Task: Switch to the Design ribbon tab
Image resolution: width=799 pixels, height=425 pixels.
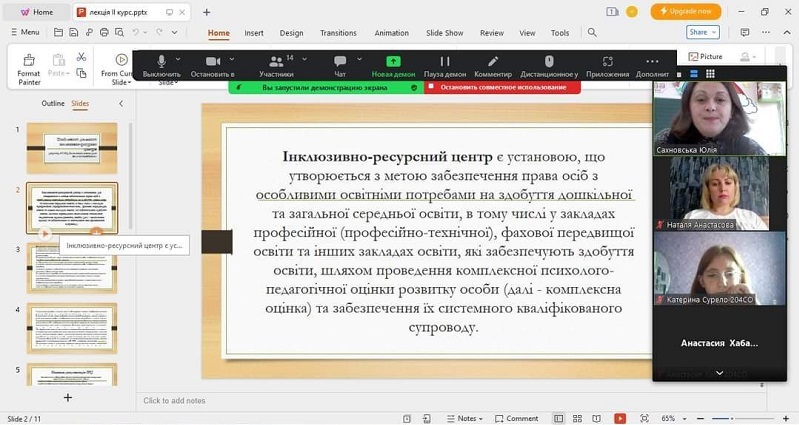Action: pyautogui.click(x=291, y=33)
